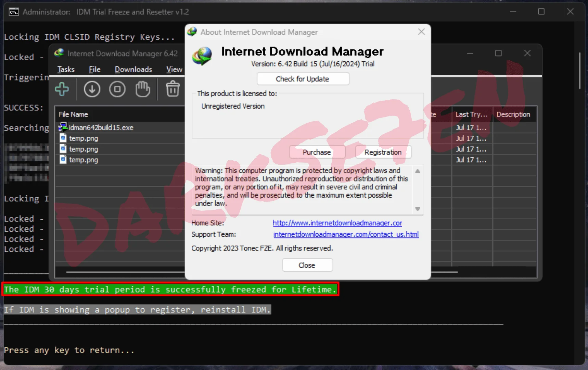
Task: Minimize the Internet Download Manager 6.42 window
Action: pos(470,53)
